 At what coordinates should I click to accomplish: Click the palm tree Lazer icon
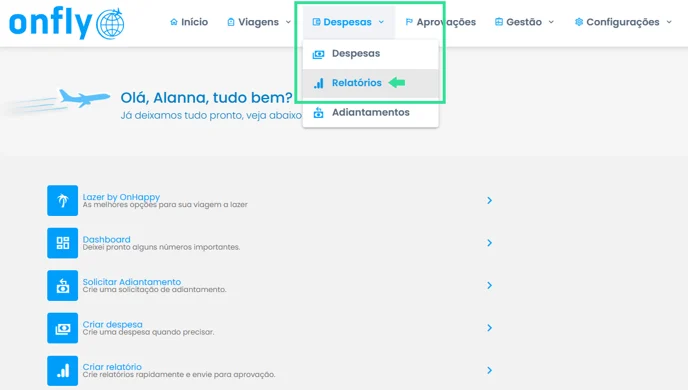click(62, 200)
